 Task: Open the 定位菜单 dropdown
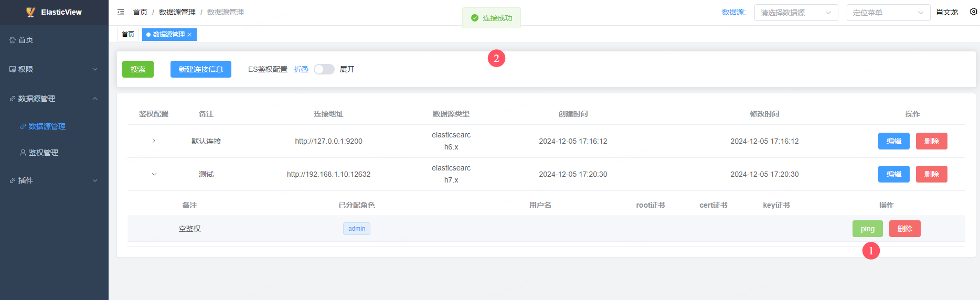click(888, 13)
